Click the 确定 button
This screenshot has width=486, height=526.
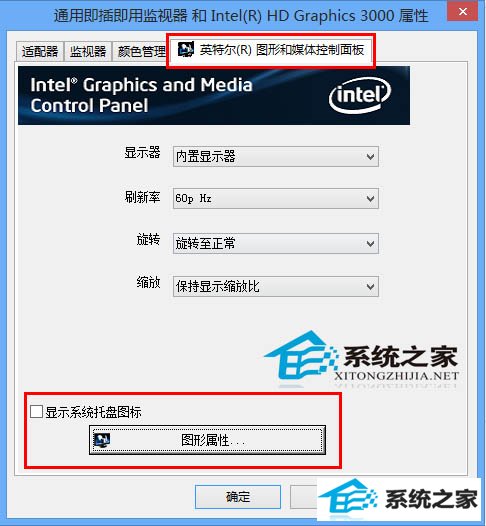(238, 496)
